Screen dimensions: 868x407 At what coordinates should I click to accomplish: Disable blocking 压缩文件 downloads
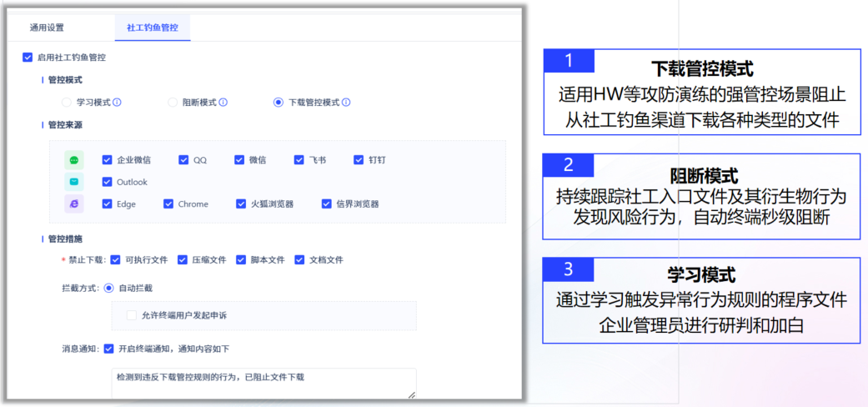tap(183, 259)
